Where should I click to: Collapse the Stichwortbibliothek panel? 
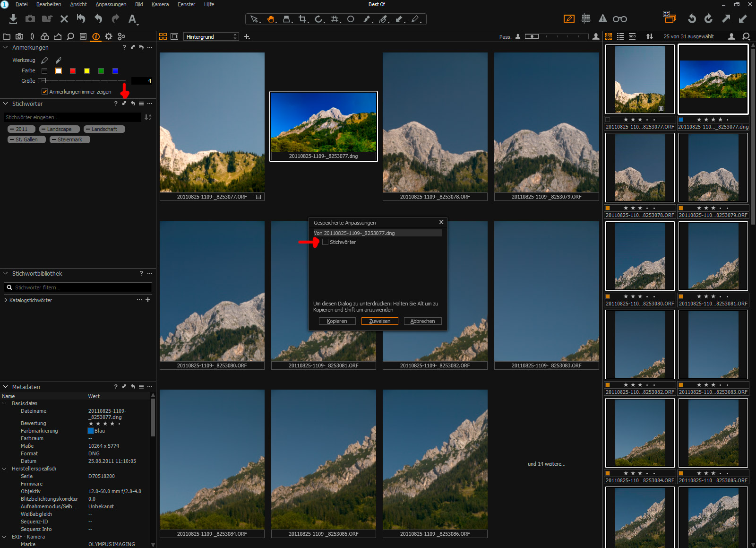(x=6, y=273)
